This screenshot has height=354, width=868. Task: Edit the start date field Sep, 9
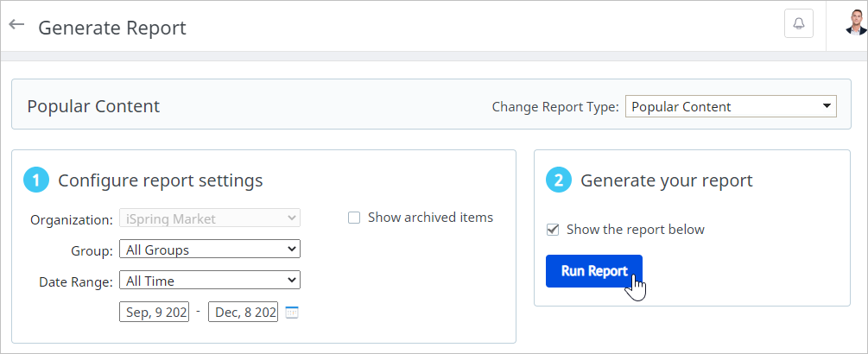tap(155, 312)
